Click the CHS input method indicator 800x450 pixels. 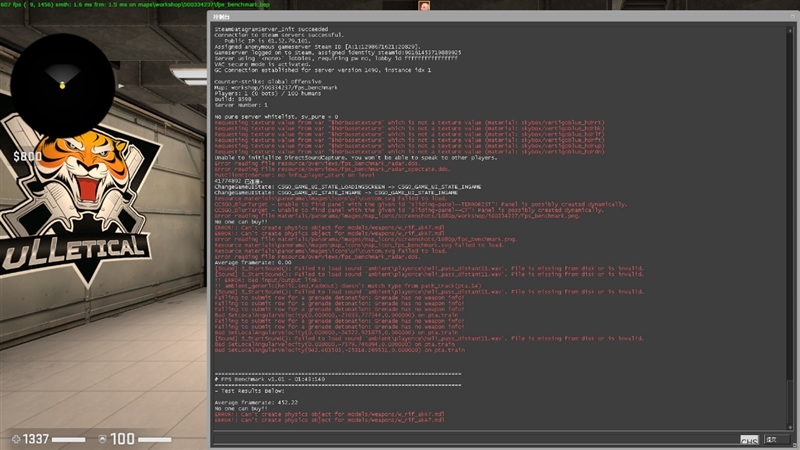(749, 440)
